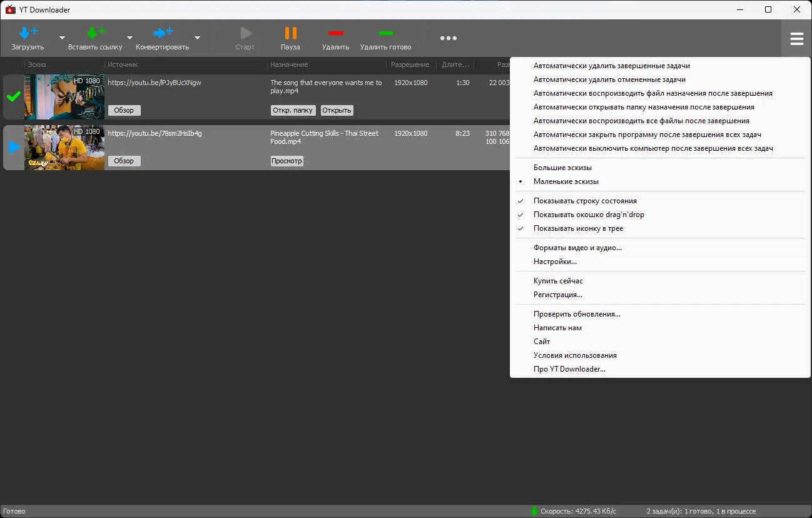This screenshot has width=812, height=518.
Task: Open Про YT Downloader... menu entry
Action: tap(660, 369)
